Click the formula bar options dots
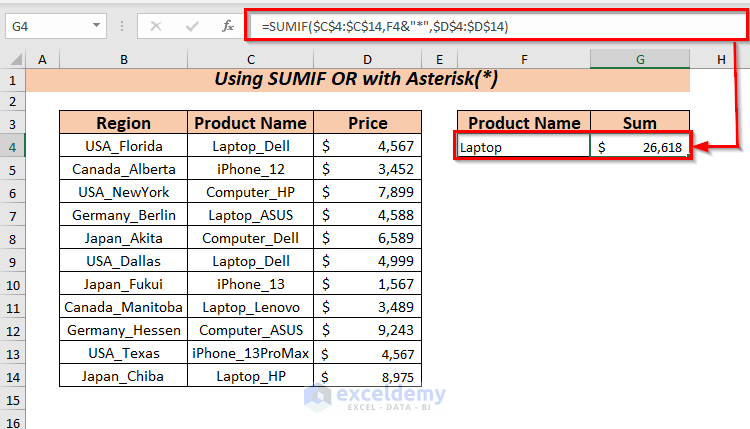The width and height of the screenshot is (750, 429). pos(122,26)
